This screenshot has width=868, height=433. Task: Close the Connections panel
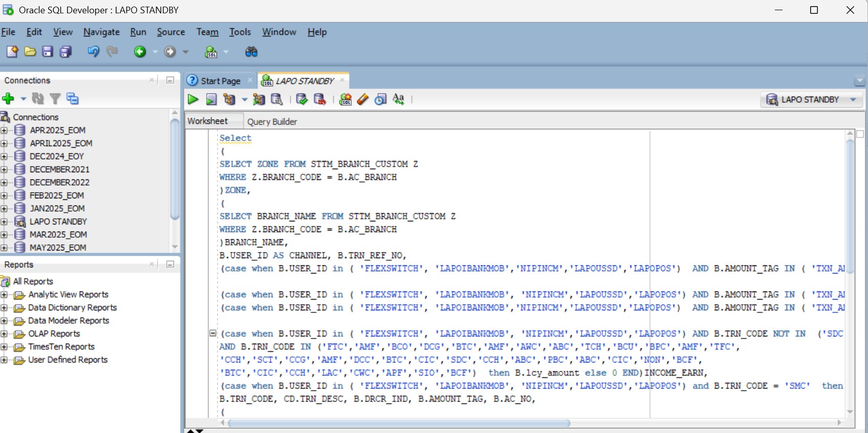pos(151,80)
